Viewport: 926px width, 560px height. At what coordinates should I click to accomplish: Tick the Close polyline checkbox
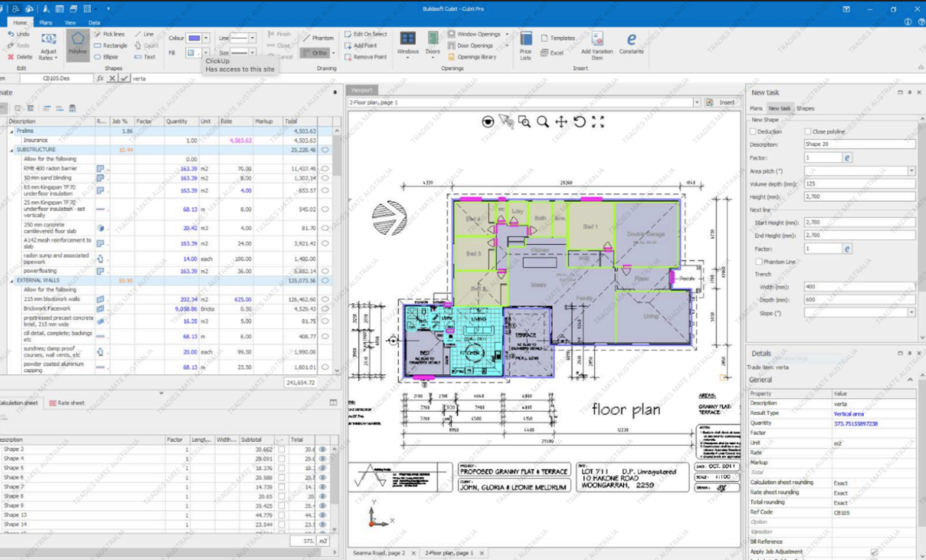(808, 132)
